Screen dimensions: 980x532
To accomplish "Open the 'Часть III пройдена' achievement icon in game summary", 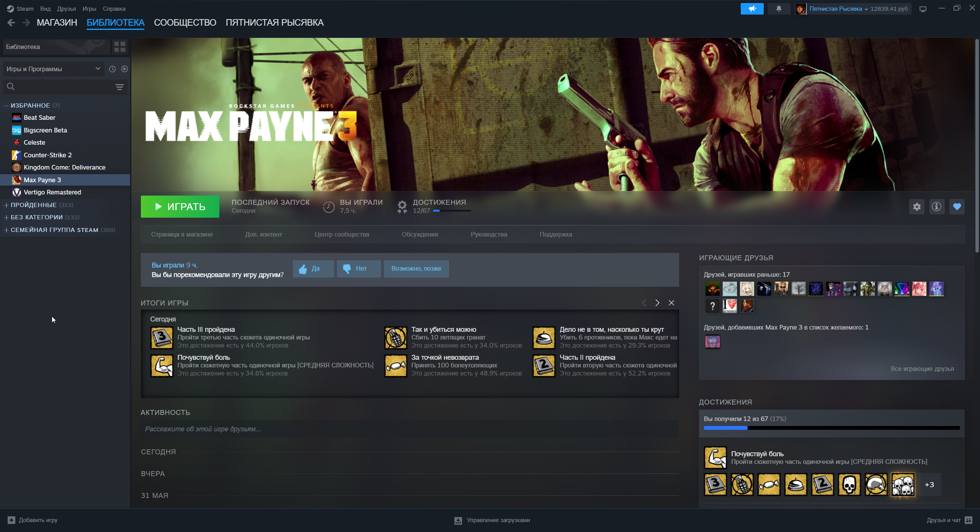I will pyautogui.click(x=162, y=338).
